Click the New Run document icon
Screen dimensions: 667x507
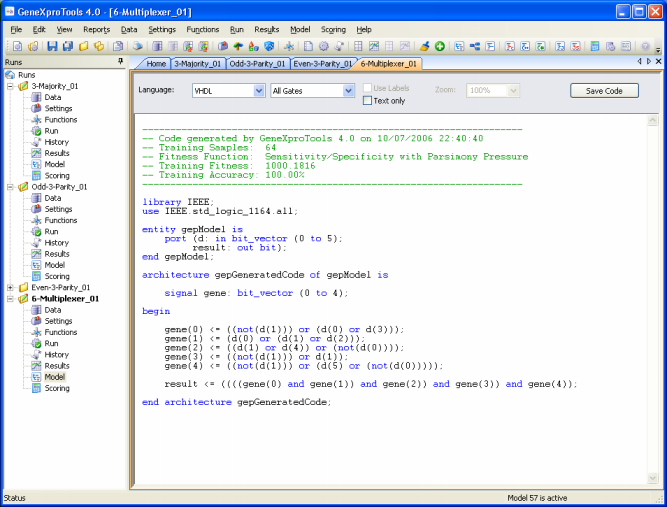(17, 46)
